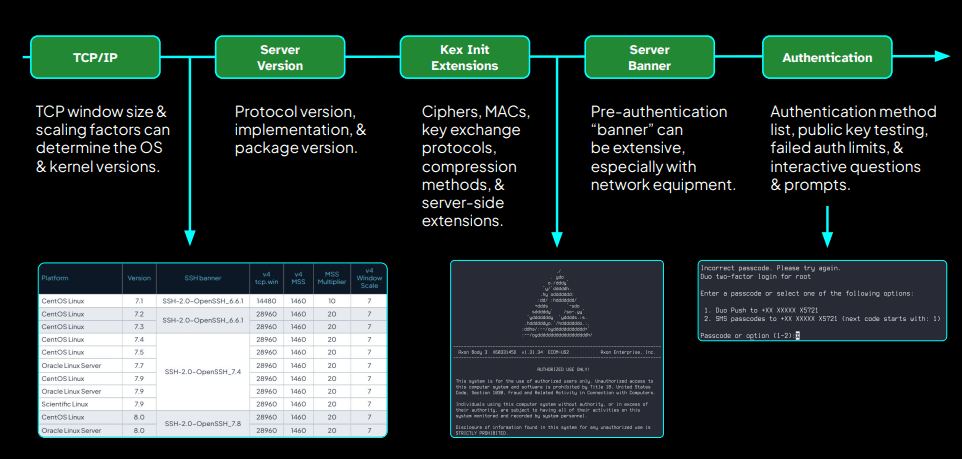Click the MSS Multiplier column header
Viewport: 962px width, 459px height.
331,277
